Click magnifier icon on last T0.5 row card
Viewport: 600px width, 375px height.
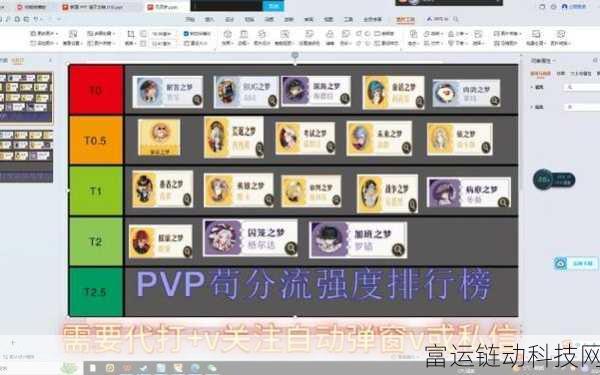tap(486, 147)
